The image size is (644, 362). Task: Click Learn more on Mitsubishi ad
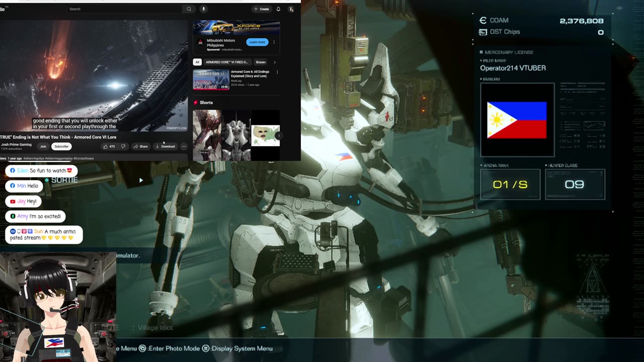tap(257, 42)
